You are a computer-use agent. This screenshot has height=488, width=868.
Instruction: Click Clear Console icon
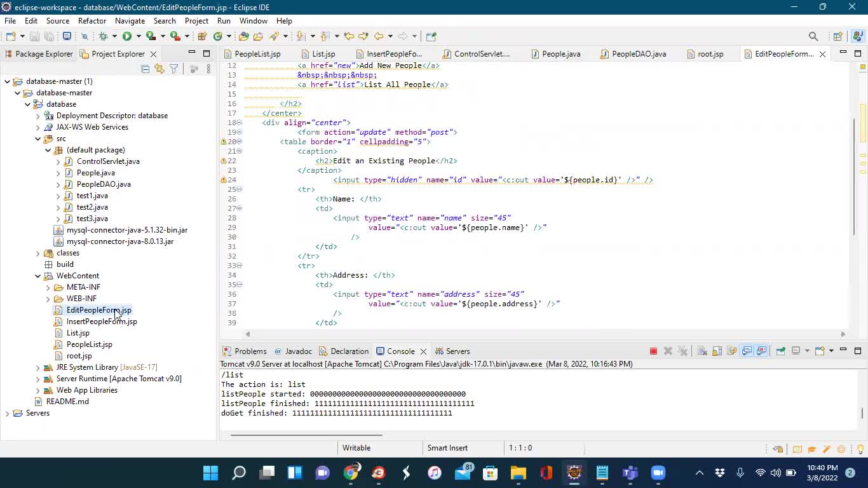[x=702, y=351]
